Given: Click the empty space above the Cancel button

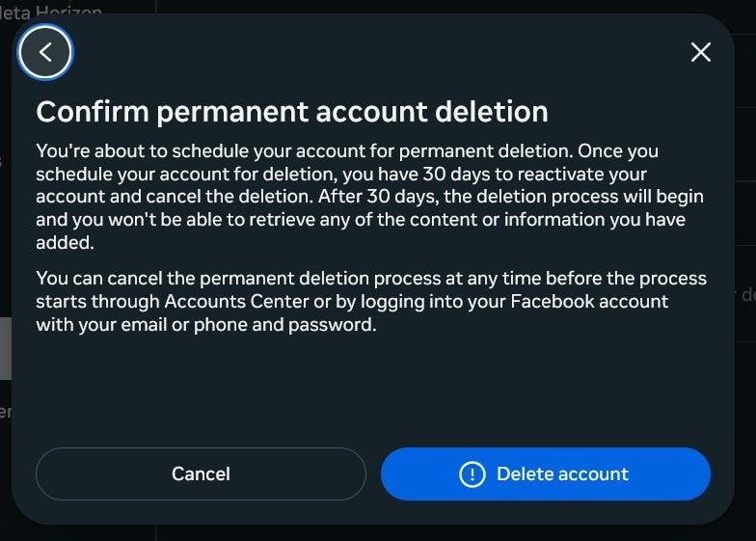Looking at the screenshot, I should 201,405.
